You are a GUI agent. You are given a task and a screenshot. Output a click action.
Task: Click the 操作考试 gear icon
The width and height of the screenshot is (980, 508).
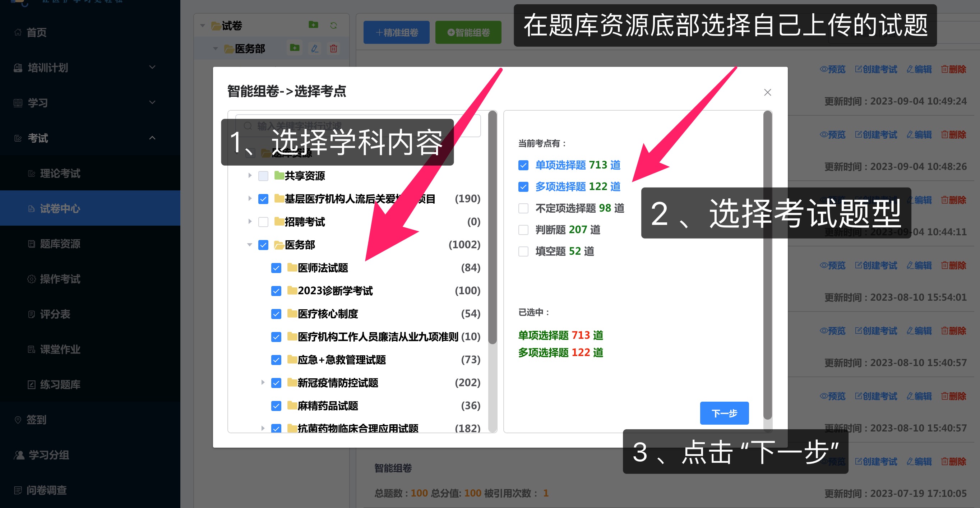pyautogui.click(x=32, y=279)
